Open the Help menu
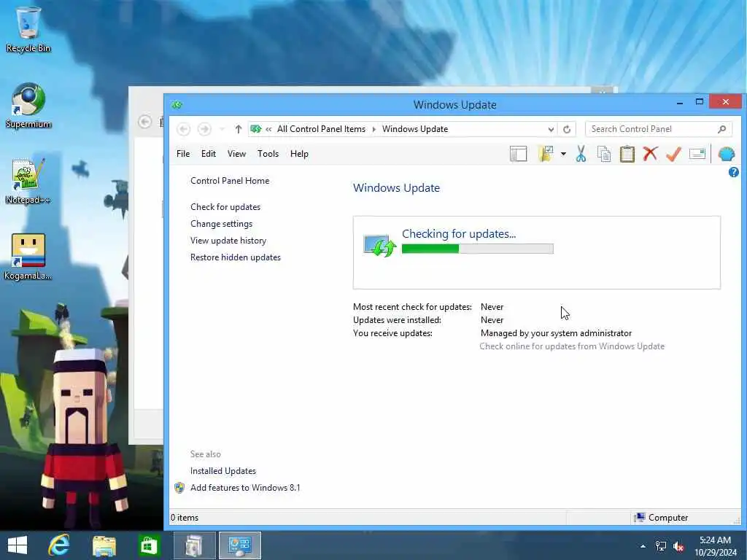The image size is (747, 560). 299,154
